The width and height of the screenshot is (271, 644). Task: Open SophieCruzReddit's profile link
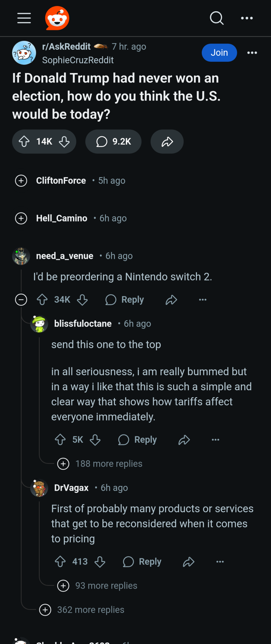pos(78,60)
